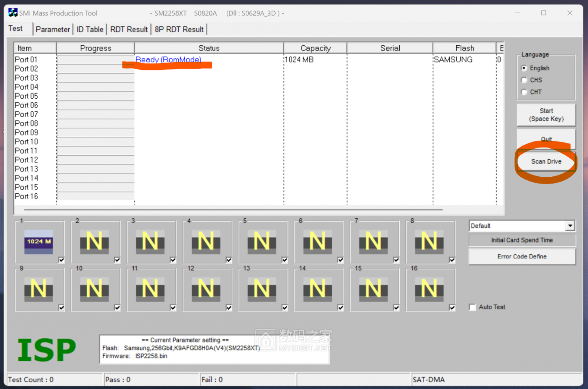Select the Port 01 row label
Viewport: 588px width, 389px height.
(x=26, y=59)
